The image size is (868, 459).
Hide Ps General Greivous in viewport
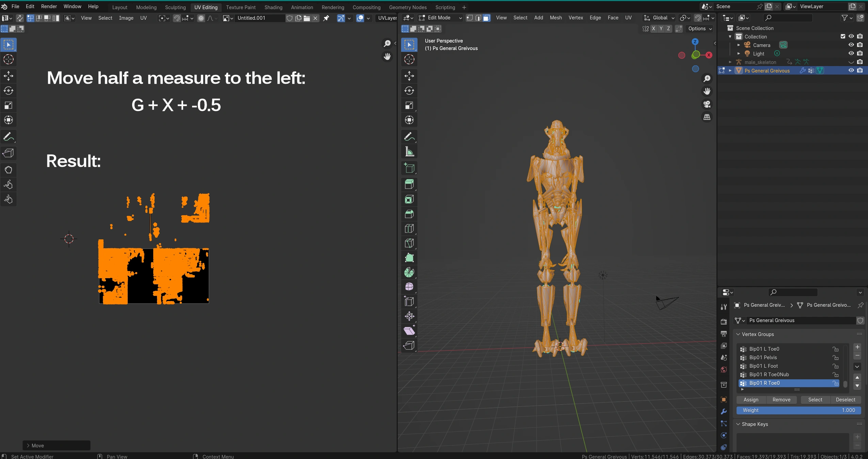(x=851, y=70)
